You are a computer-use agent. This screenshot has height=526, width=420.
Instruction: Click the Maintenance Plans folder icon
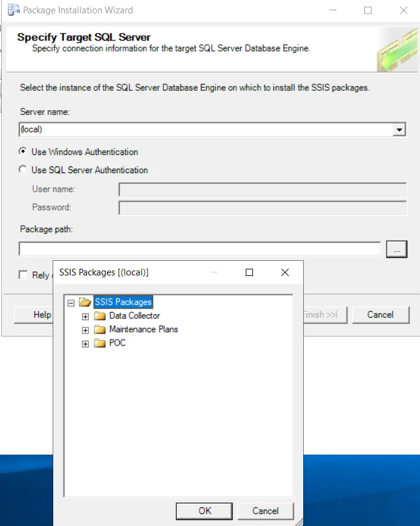(x=100, y=329)
